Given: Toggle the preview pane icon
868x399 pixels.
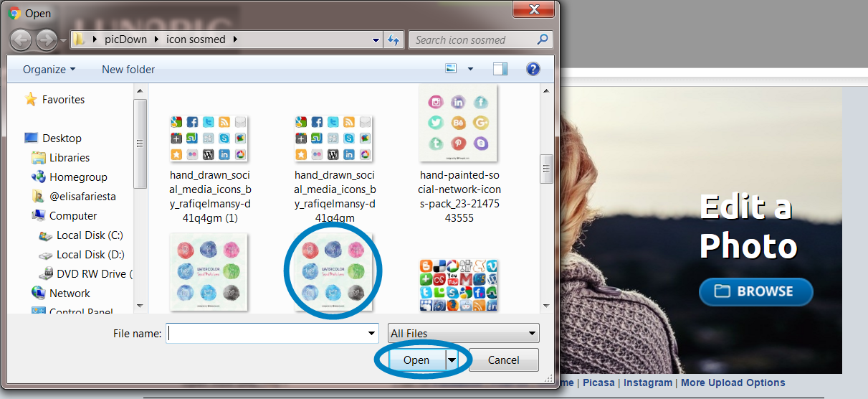Looking at the screenshot, I should pos(500,69).
